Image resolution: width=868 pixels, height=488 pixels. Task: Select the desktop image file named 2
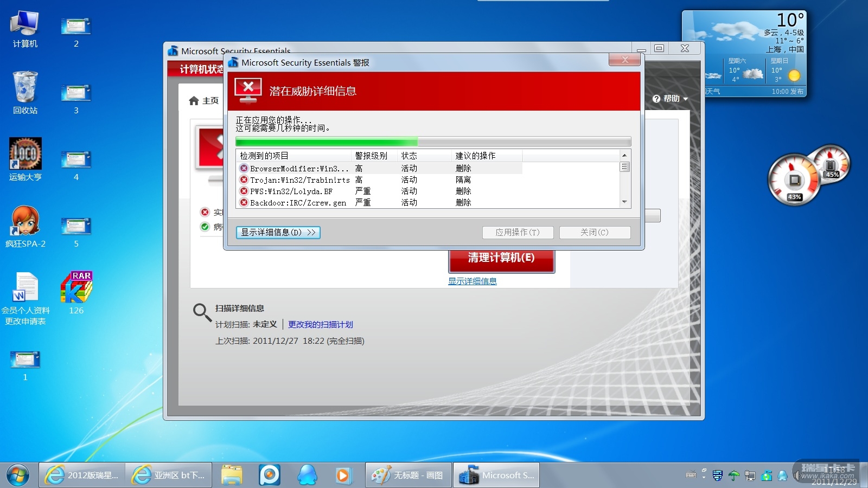[76, 31]
